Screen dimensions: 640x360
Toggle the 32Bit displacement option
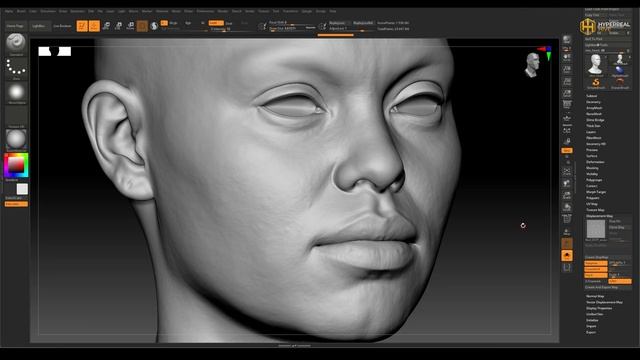(x=620, y=281)
